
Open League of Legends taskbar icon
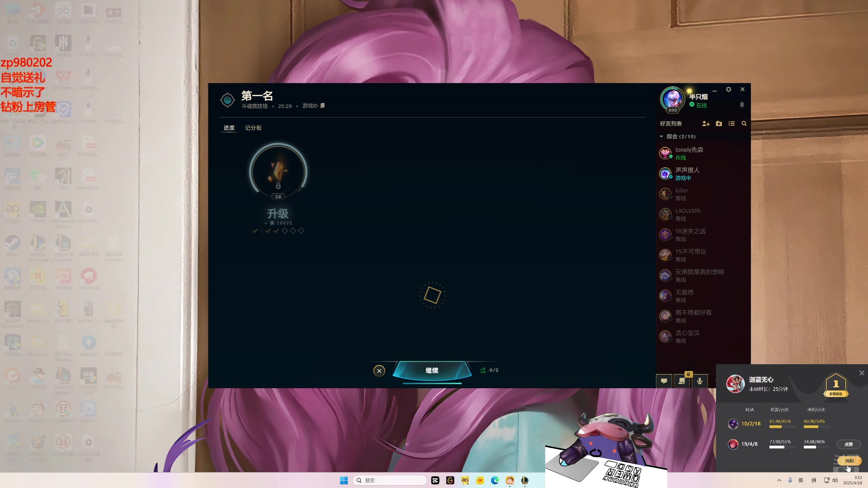(525, 480)
